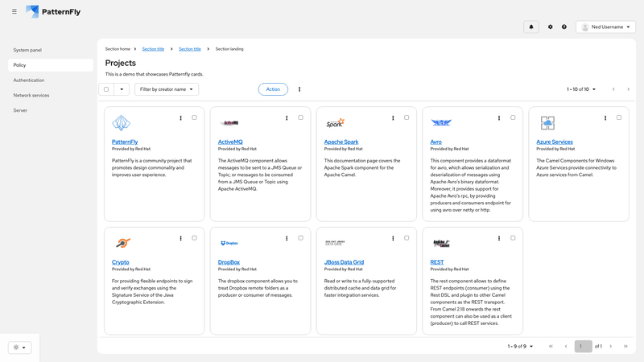The image size is (644, 362).
Task: Select the Apache Spark card checkbox
Action: tap(407, 117)
